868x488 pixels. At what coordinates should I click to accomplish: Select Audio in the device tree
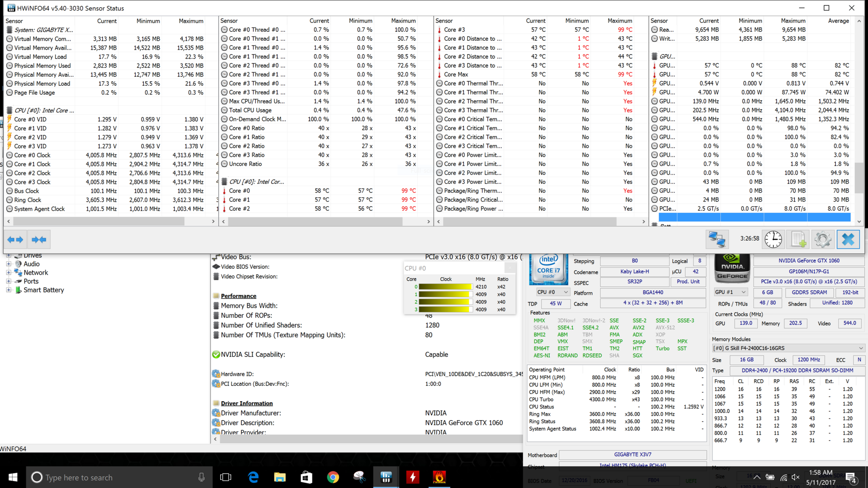point(31,264)
